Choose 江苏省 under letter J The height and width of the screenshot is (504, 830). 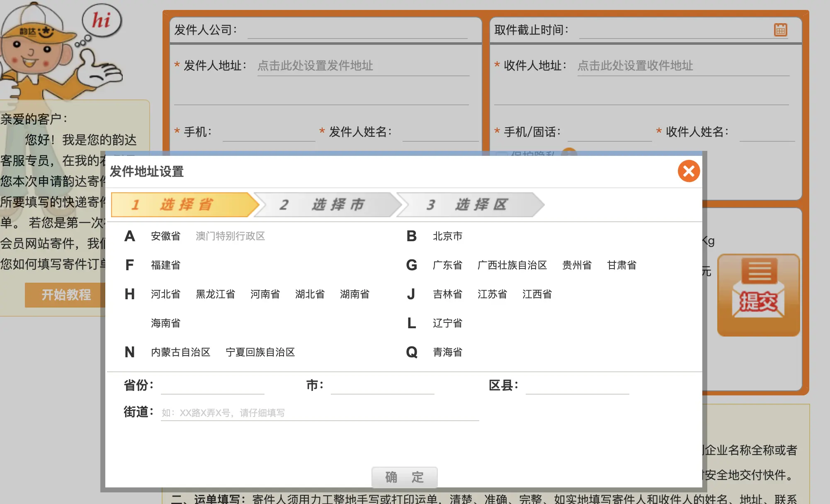pos(492,294)
